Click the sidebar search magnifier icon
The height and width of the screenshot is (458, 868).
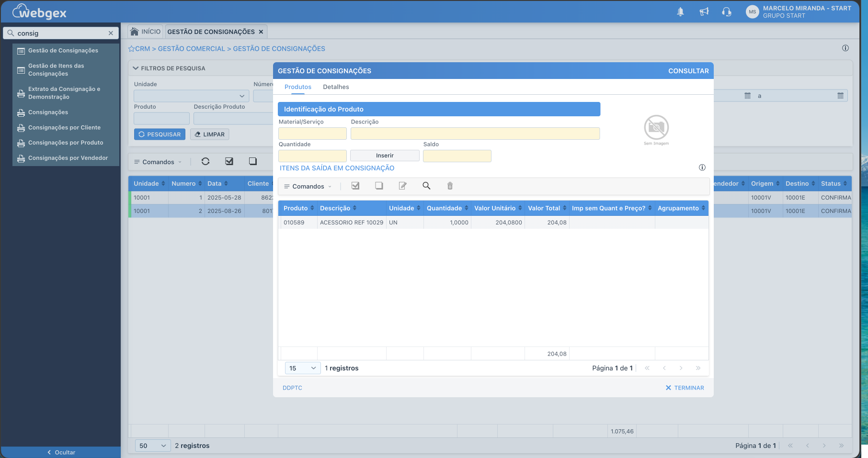pos(11,33)
